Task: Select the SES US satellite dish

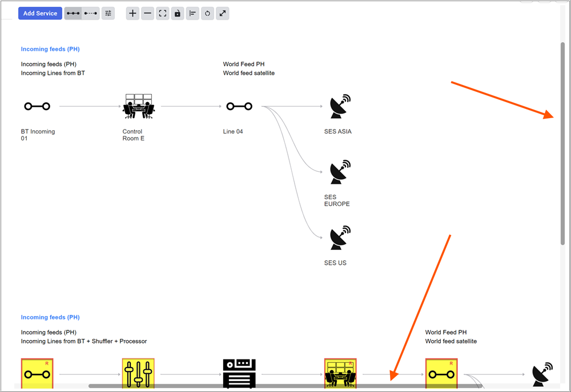Action: coord(340,238)
